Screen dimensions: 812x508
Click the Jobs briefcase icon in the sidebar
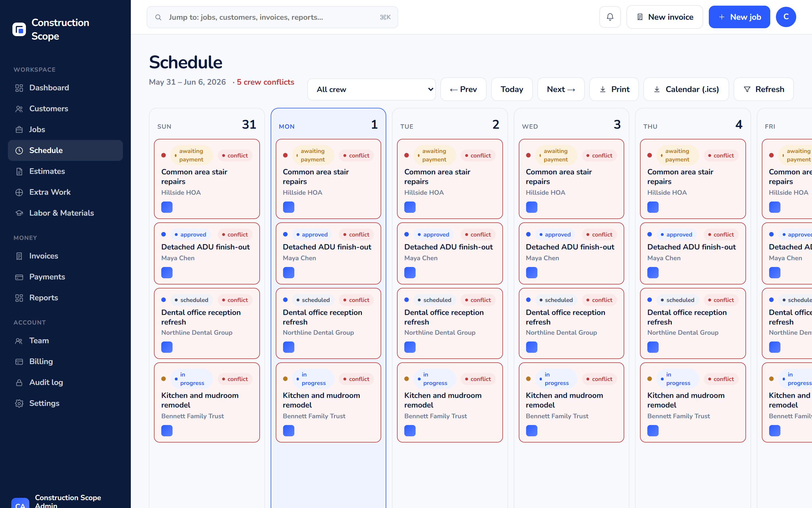coord(19,130)
